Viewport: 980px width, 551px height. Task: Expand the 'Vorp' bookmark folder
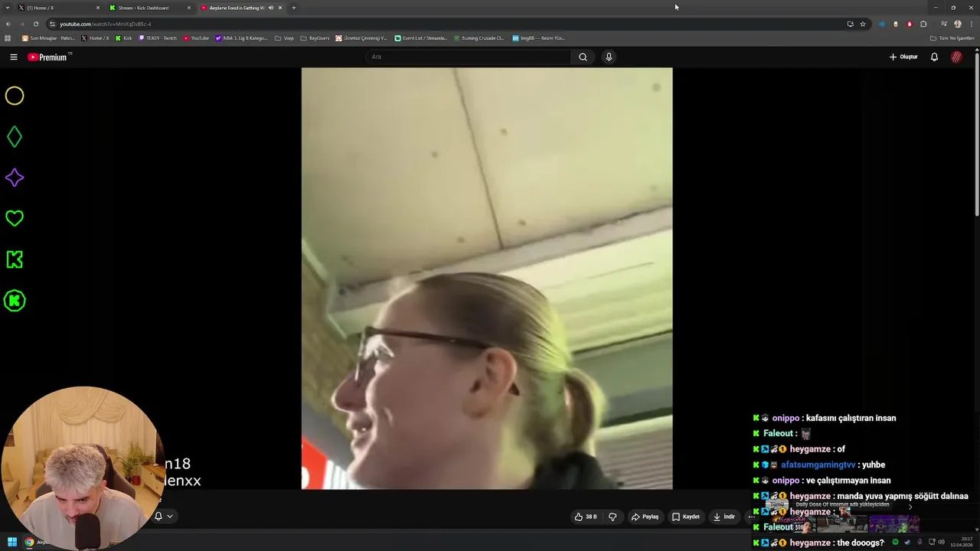click(284, 37)
